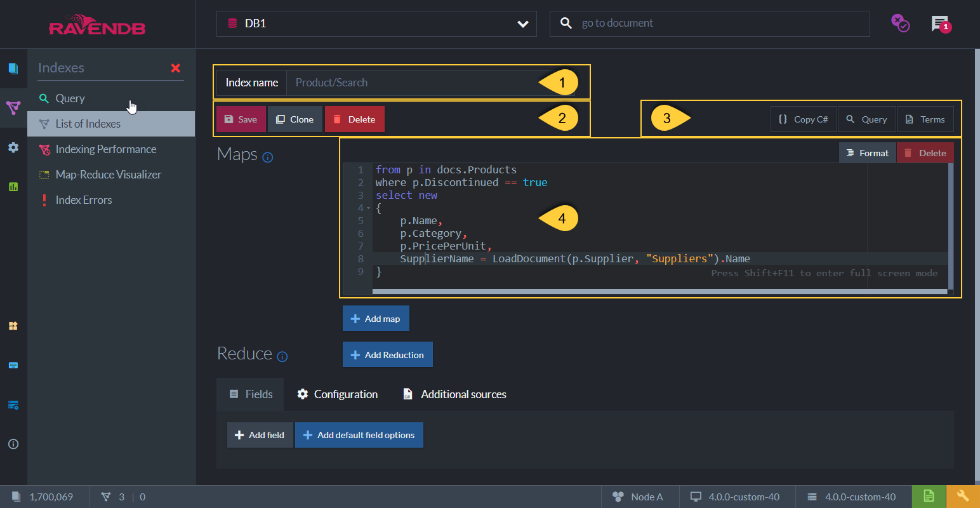Click the Maps info icon

[x=268, y=157]
